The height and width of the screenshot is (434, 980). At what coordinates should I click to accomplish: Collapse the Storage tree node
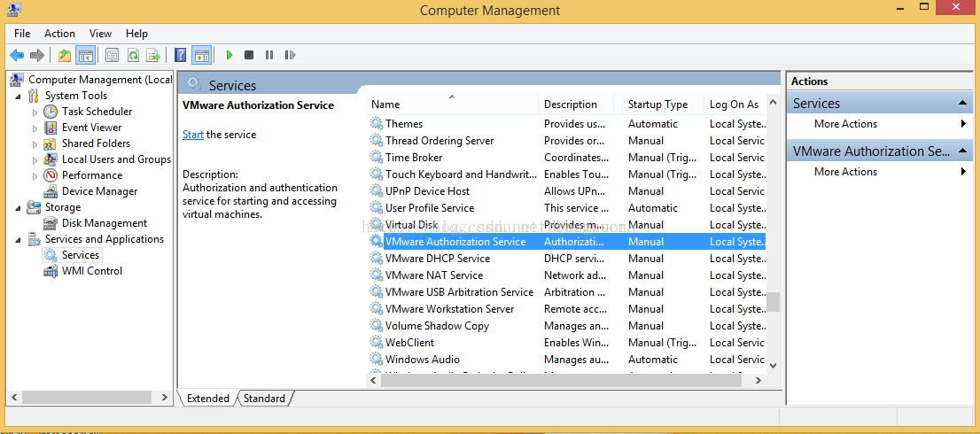[x=18, y=208]
